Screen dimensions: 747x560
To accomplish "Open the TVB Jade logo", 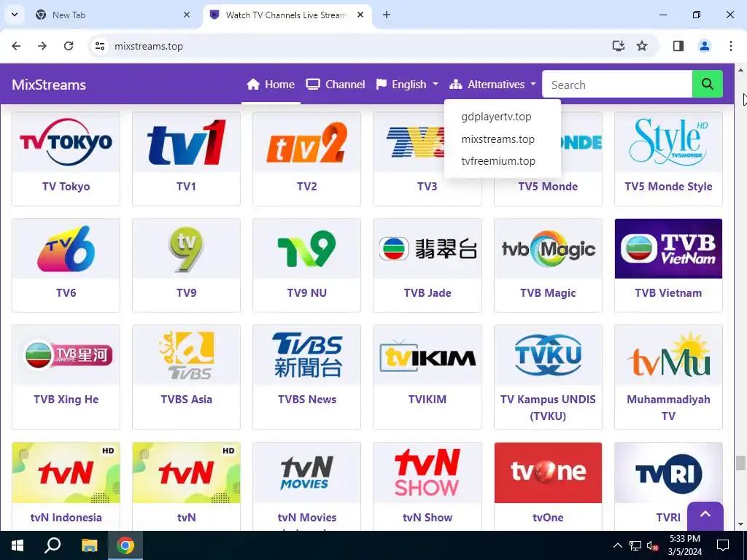I will [x=427, y=249].
